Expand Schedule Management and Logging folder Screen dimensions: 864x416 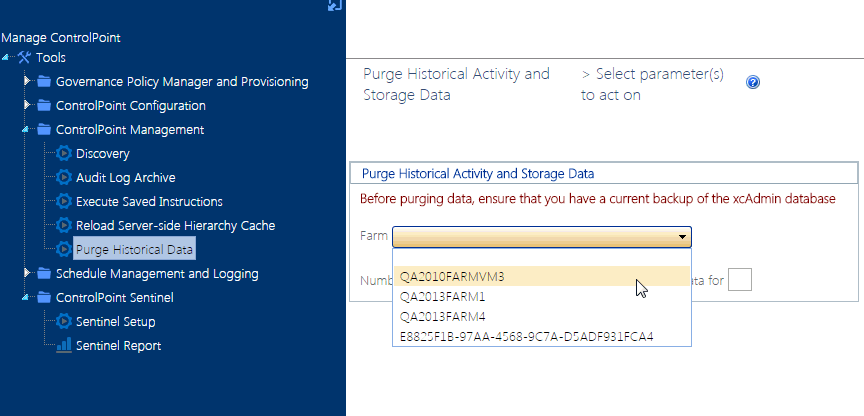pos(28,273)
